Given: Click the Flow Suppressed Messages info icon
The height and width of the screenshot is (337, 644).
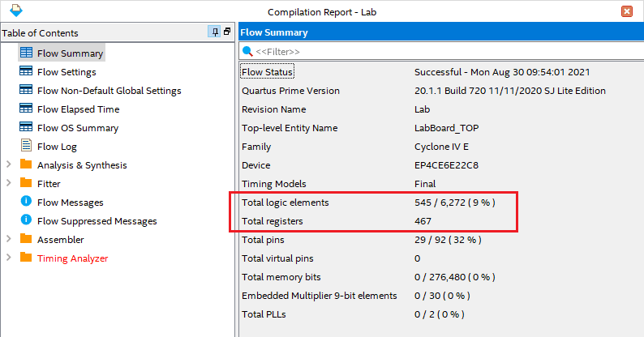Looking at the screenshot, I should [x=26, y=221].
